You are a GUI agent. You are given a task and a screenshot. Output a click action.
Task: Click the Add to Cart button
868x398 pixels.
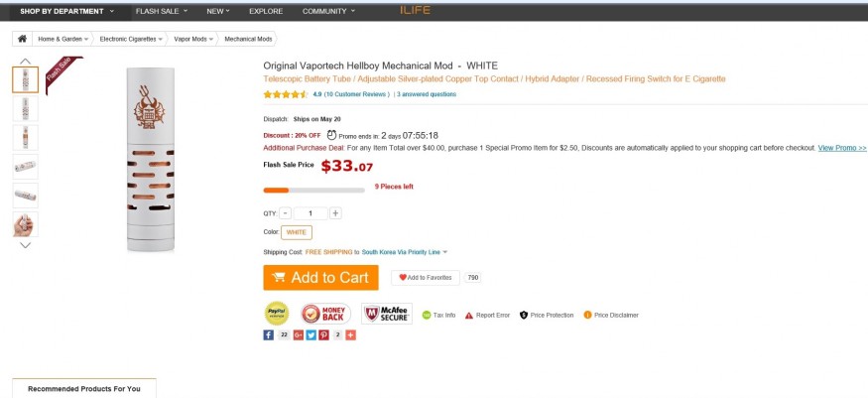320,278
